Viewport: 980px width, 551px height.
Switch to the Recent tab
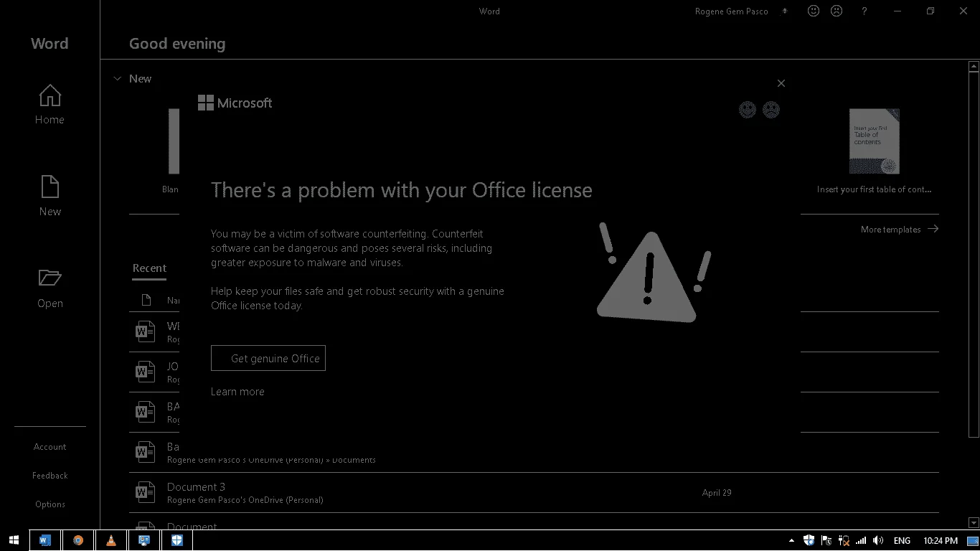coord(149,268)
